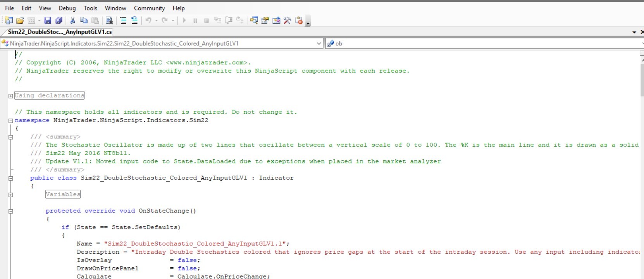Open the member combo box showing 'ob'
This screenshot has width=644, height=279.
(484, 43)
